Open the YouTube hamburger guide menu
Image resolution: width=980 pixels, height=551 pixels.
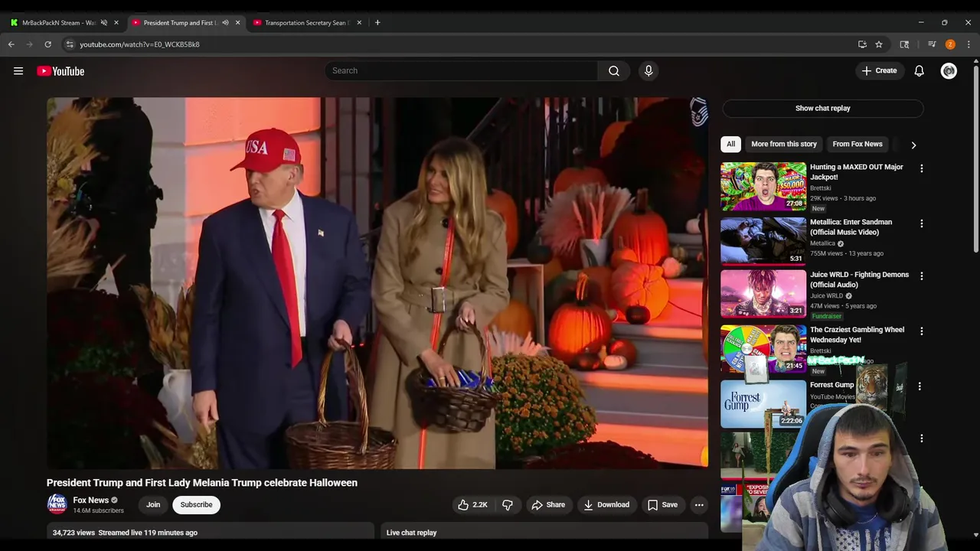coord(18,71)
